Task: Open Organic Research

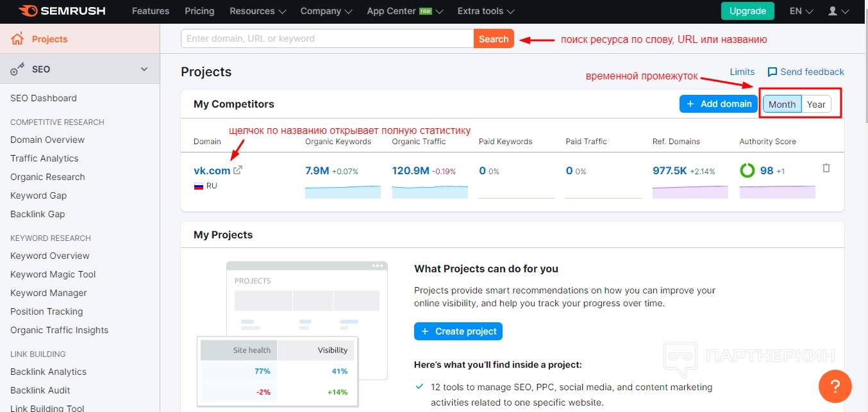Action: click(47, 177)
